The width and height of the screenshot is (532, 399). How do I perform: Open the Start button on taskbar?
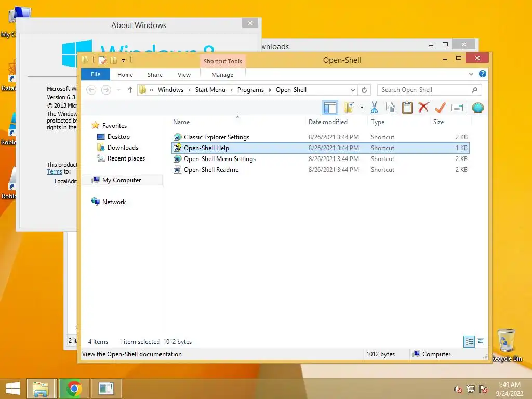[x=12, y=389]
